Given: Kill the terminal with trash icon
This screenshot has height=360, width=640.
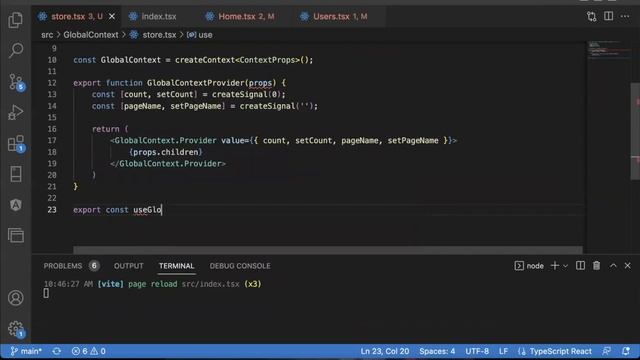Looking at the screenshot, I should tap(596, 266).
